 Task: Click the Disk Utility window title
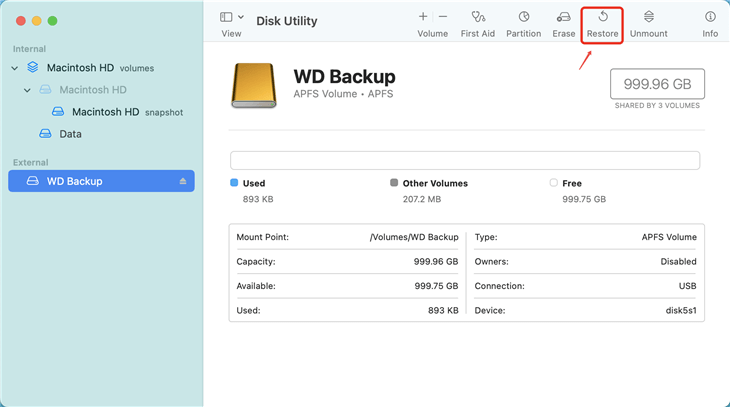(287, 21)
